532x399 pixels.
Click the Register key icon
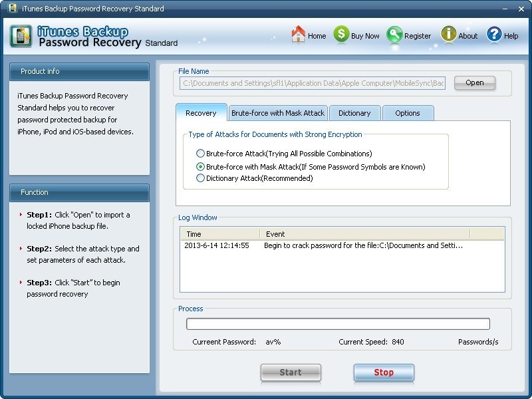tap(394, 35)
